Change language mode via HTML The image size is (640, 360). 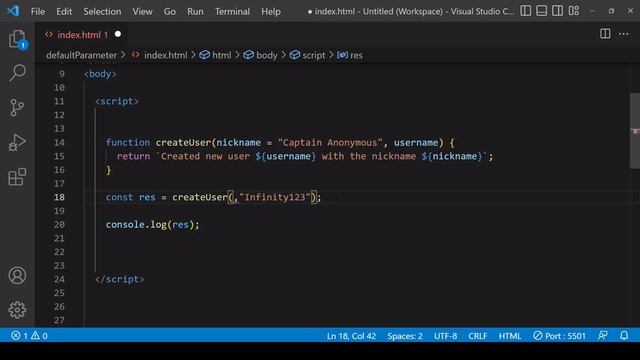tap(510, 336)
